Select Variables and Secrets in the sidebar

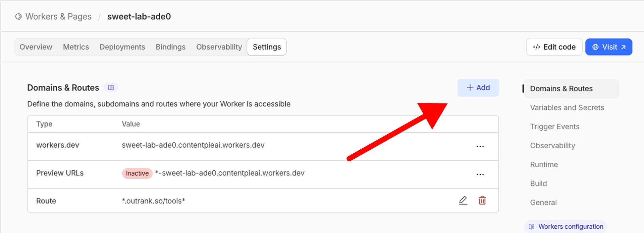click(x=567, y=107)
